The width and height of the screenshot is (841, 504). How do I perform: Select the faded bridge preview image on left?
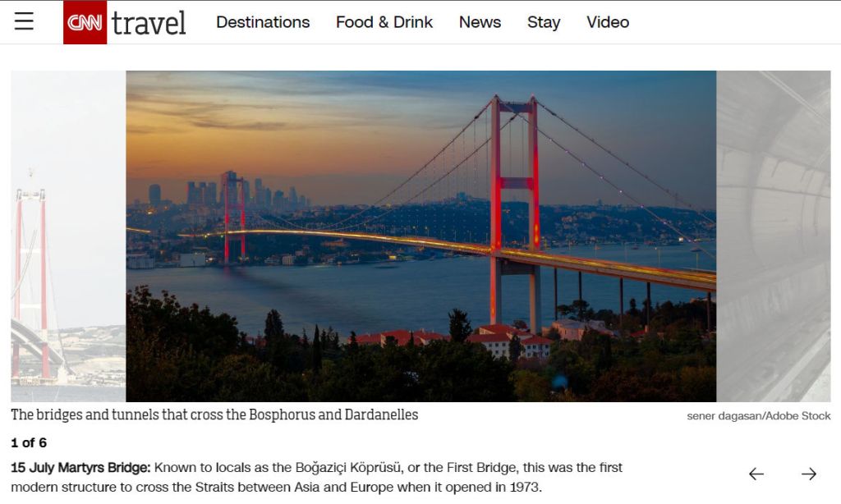pyautogui.click(x=68, y=236)
